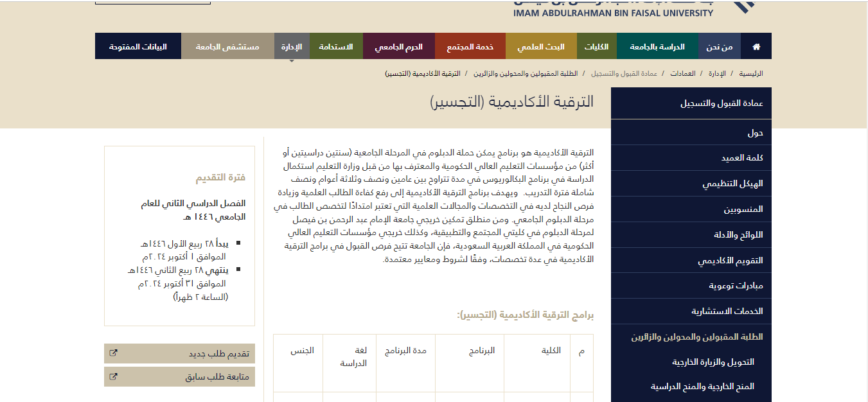Click the "الترقية الأكاديمية (التجسير)" breadcrumb entry

coord(423,74)
